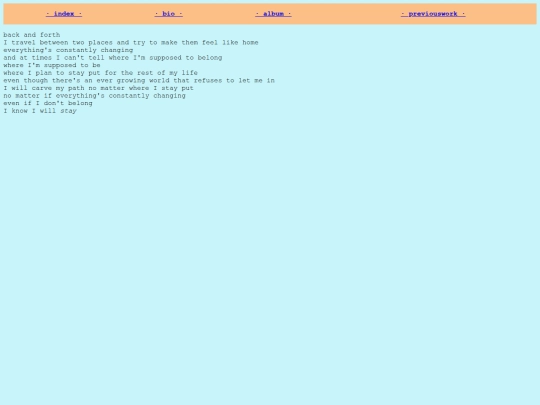Click 'no matter if everything's constantly changing'
This screenshot has height=405, width=540.
point(94,95)
